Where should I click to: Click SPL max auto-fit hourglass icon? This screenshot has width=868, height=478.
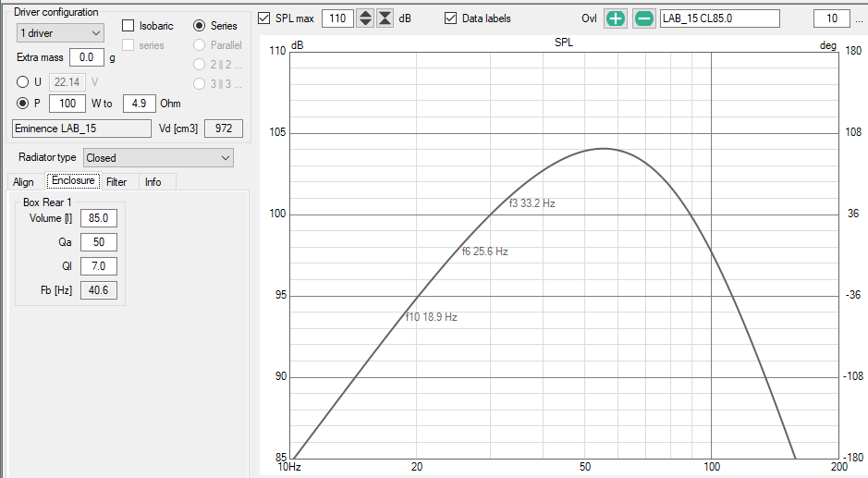click(x=385, y=18)
